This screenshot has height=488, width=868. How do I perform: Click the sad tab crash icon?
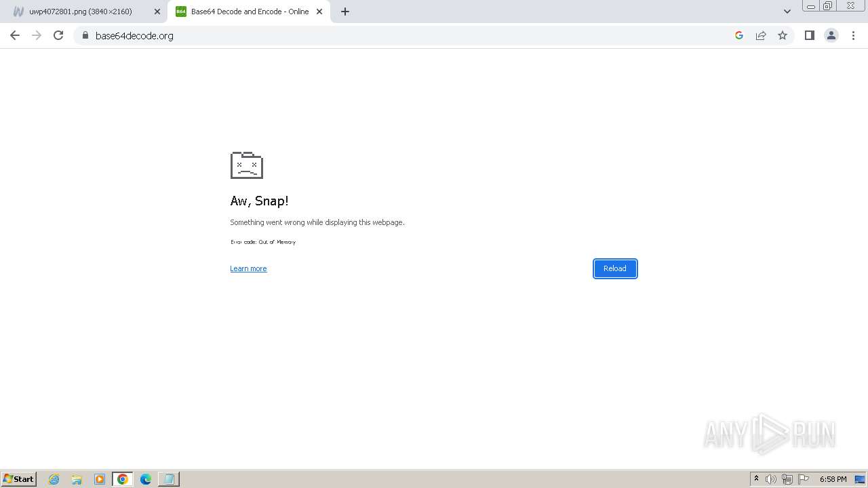tap(247, 165)
